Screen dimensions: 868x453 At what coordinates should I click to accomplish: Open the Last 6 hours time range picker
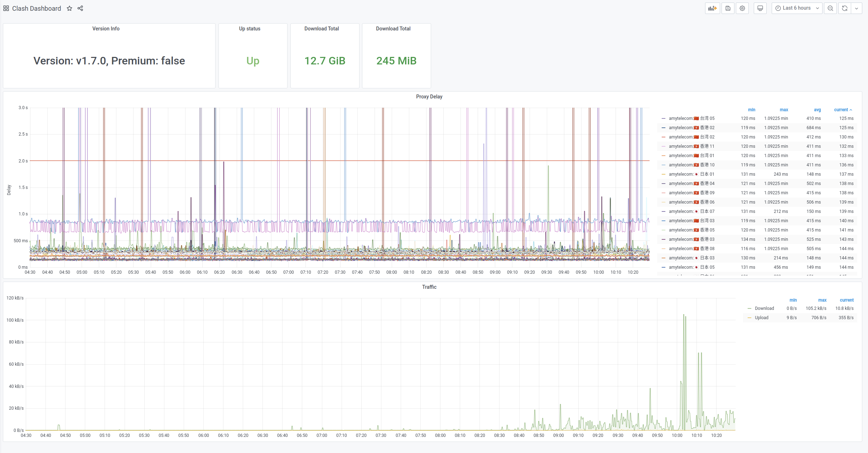(x=796, y=8)
